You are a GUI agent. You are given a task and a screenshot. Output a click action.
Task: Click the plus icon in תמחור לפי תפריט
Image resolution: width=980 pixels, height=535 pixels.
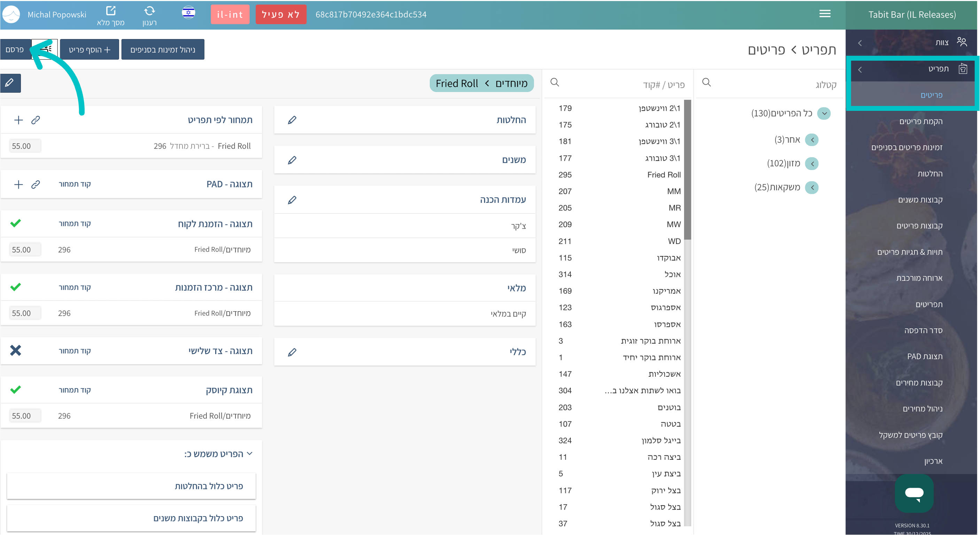(18, 120)
